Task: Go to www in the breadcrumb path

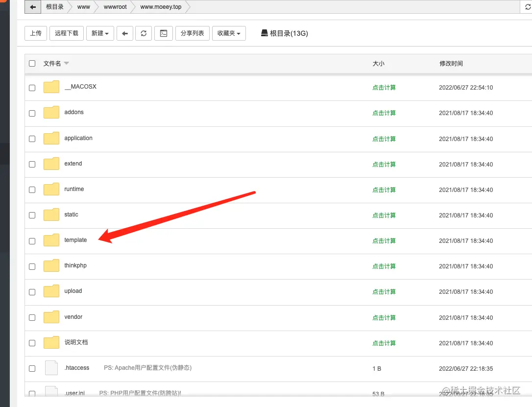Action: (83, 7)
